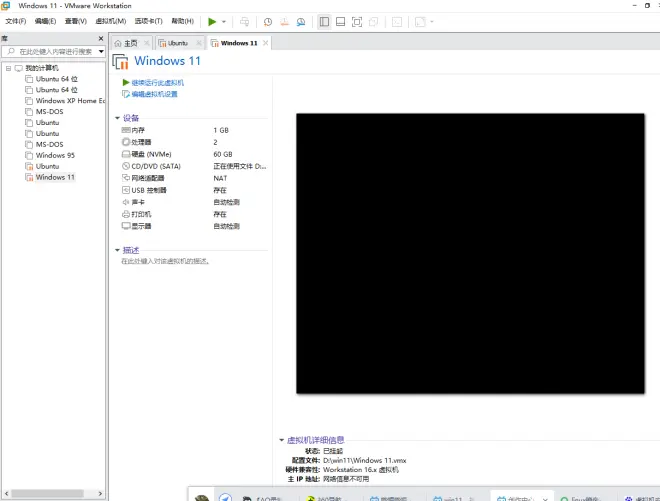Open the 打印机 printer device entry
Viewport: 660px width, 501px height.
[136, 214]
